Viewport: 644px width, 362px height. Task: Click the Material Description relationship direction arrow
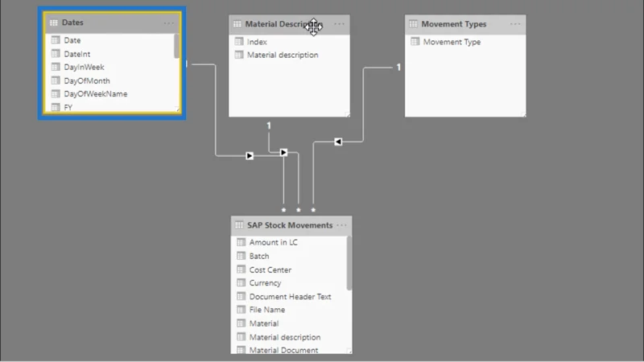(x=283, y=152)
